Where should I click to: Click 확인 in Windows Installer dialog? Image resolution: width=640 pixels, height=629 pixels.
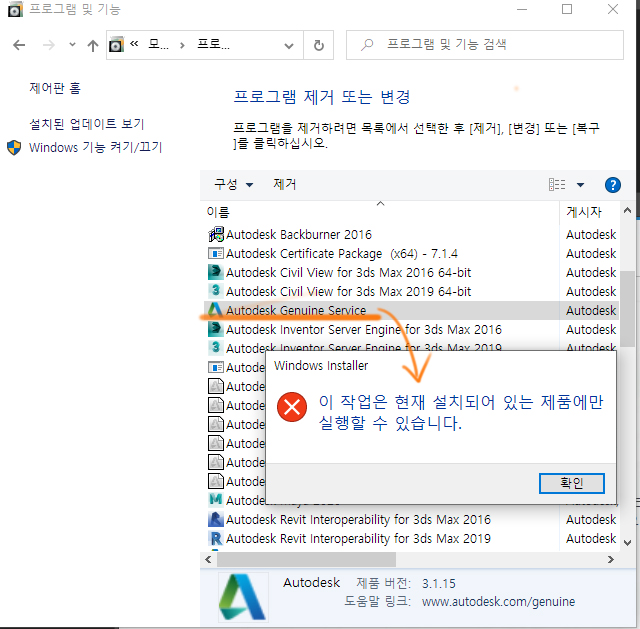571,483
